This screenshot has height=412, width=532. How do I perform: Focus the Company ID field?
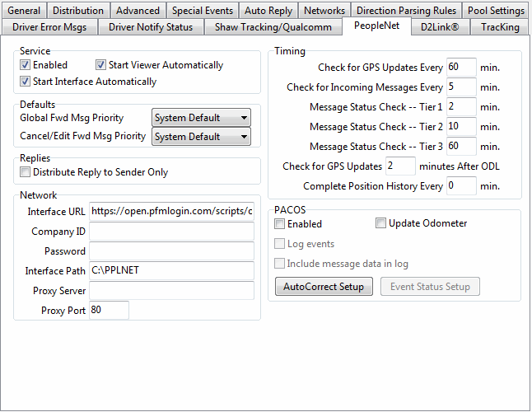click(171, 231)
